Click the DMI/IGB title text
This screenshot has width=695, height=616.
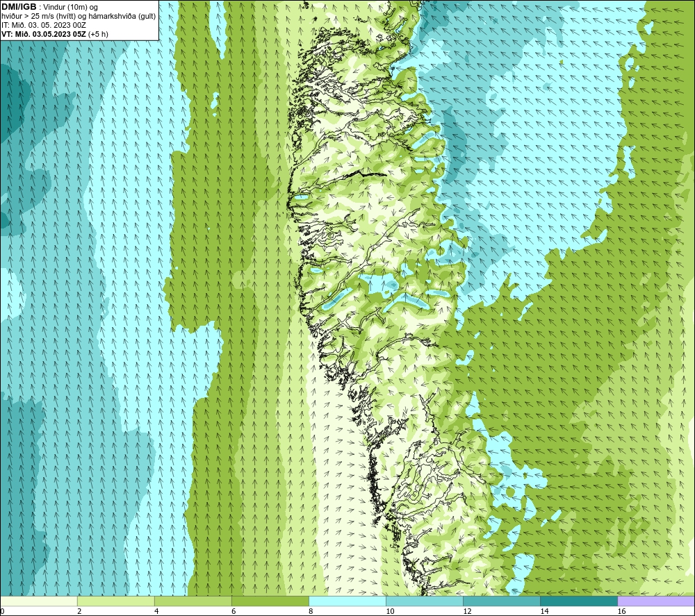coord(19,7)
